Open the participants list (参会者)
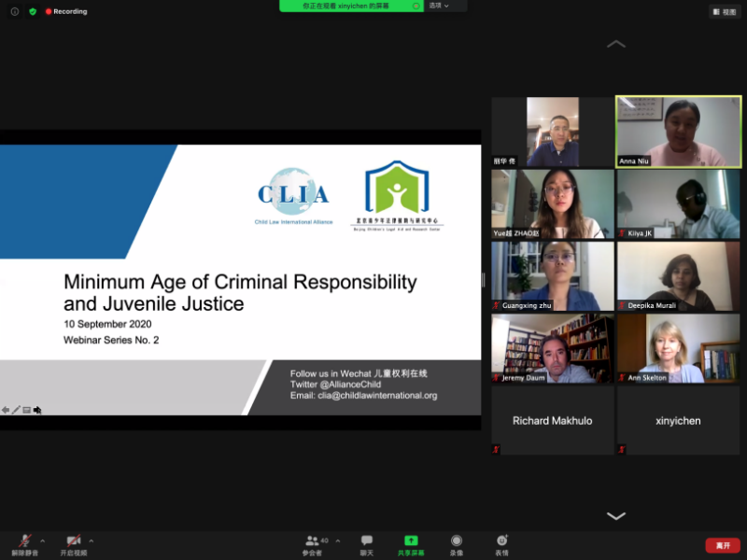 (313, 544)
